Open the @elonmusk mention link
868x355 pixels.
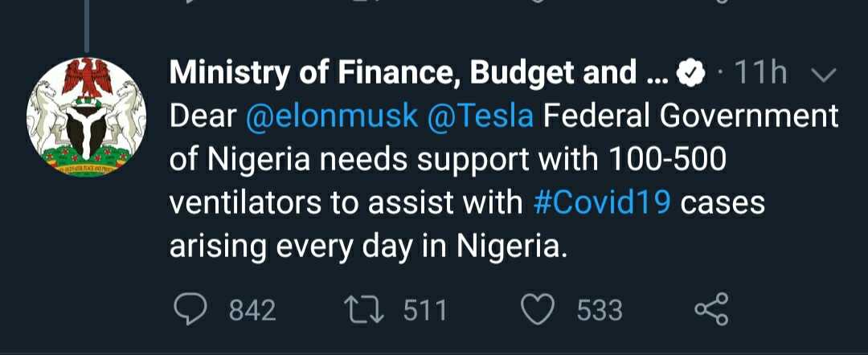[331, 117]
